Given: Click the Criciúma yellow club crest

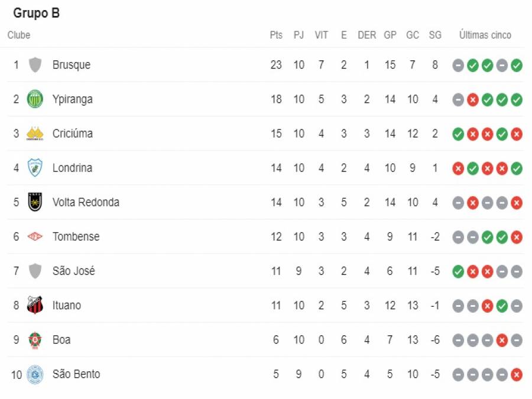Looking at the screenshot, I should pos(35,134).
